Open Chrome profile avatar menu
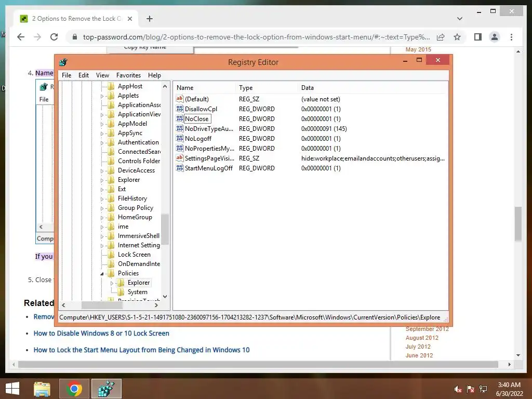Viewport: 532px width, 399px height. 495,37
